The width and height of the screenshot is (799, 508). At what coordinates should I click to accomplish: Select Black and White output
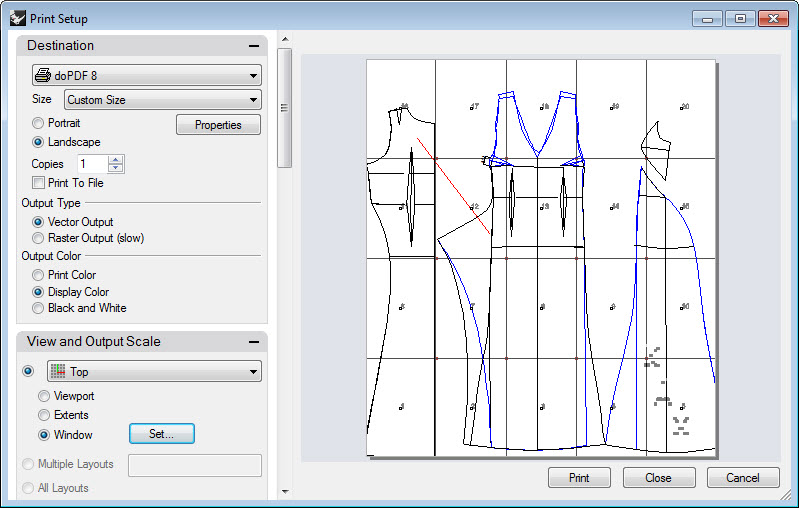38,308
